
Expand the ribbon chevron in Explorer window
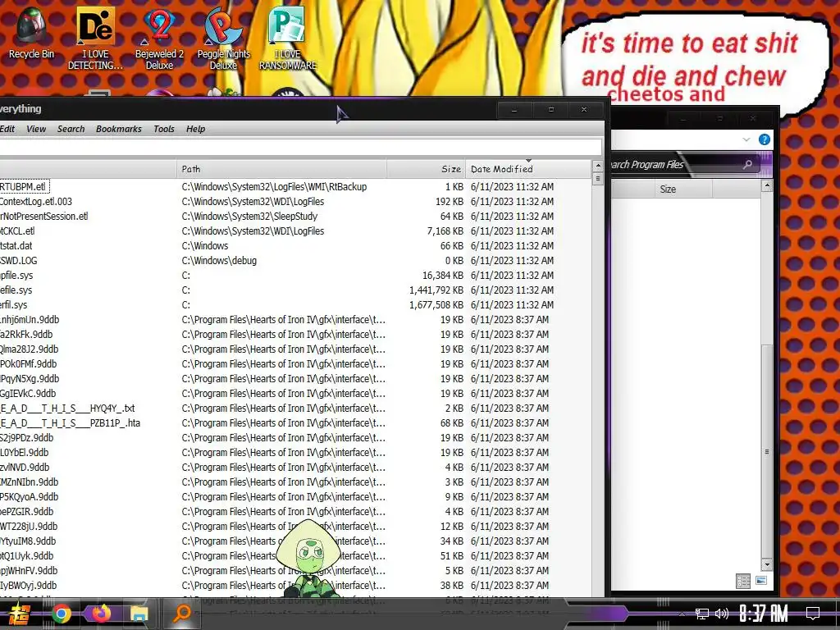[x=746, y=139]
